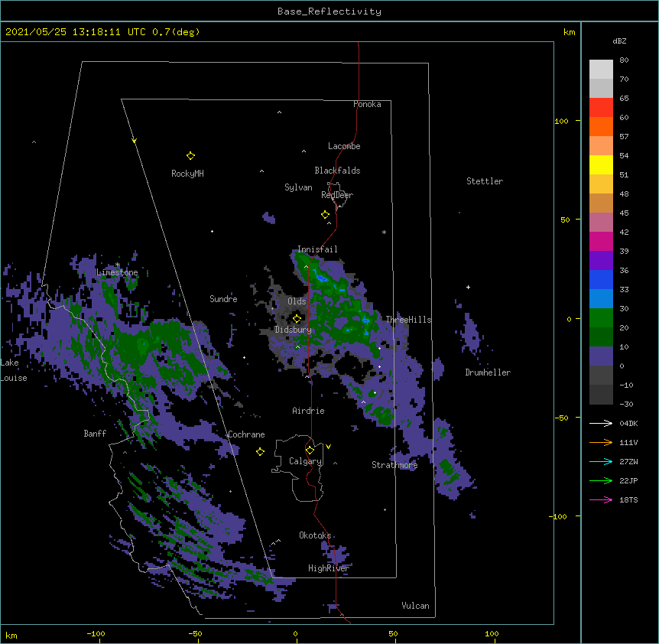Click the blue high-reflectivity cell south of Innisfail
Image resolution: width=659 pixels, height=644 pixels.
point(322,278)
